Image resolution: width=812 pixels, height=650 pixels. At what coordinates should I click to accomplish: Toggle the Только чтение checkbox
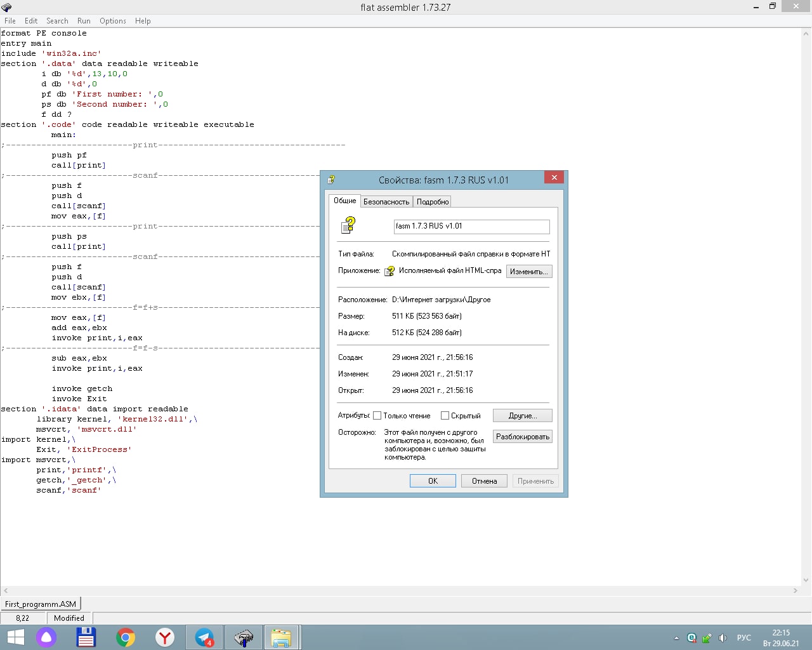click(x=377, y=416)
